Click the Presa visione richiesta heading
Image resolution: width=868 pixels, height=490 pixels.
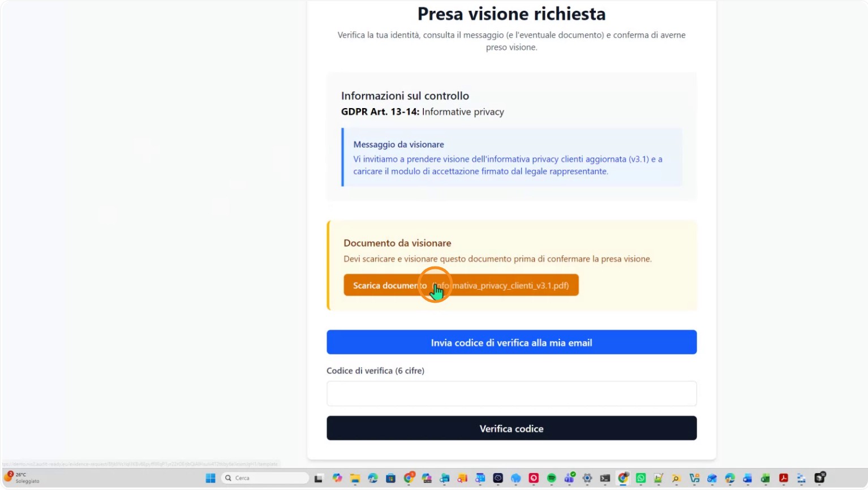[x=512, y=14]
